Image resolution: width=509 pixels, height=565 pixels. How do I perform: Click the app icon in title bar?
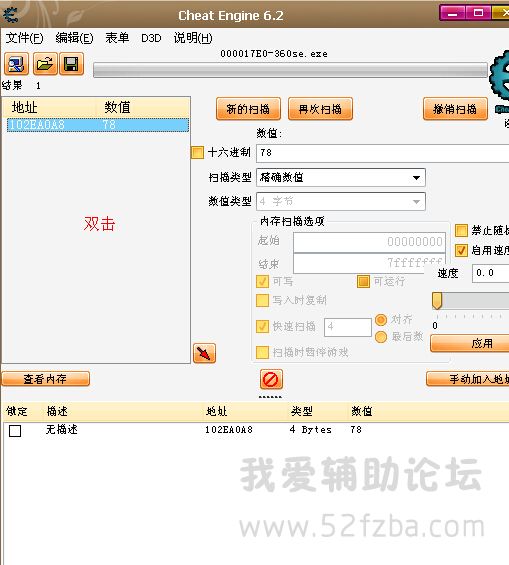tap(10, 15)
